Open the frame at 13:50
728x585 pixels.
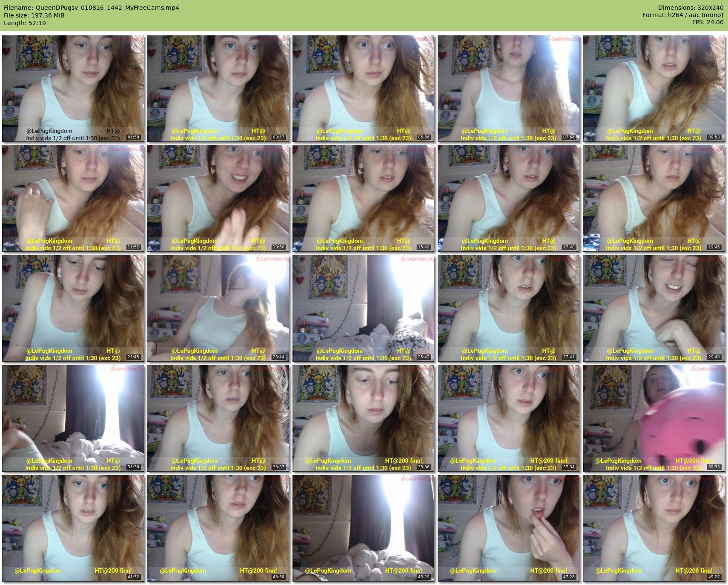[x=218, y=199]
